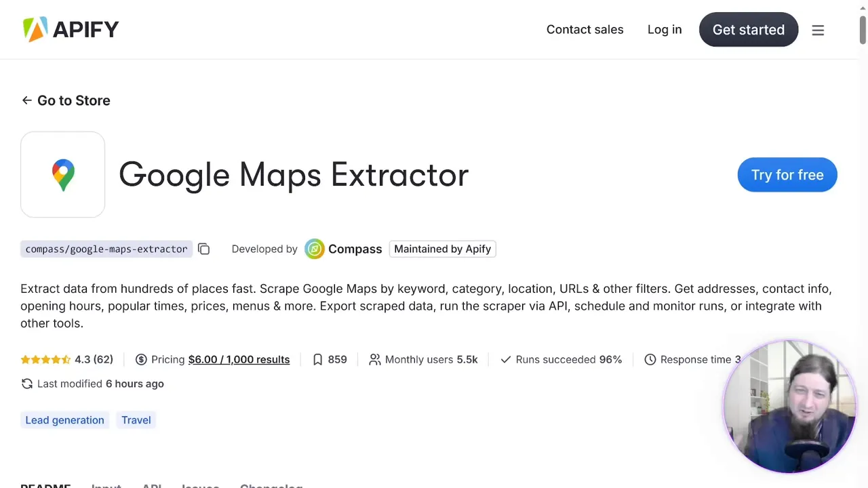Copy the actor name with copy icon
Screen dimensions: 868x488
tap(203, 249)
